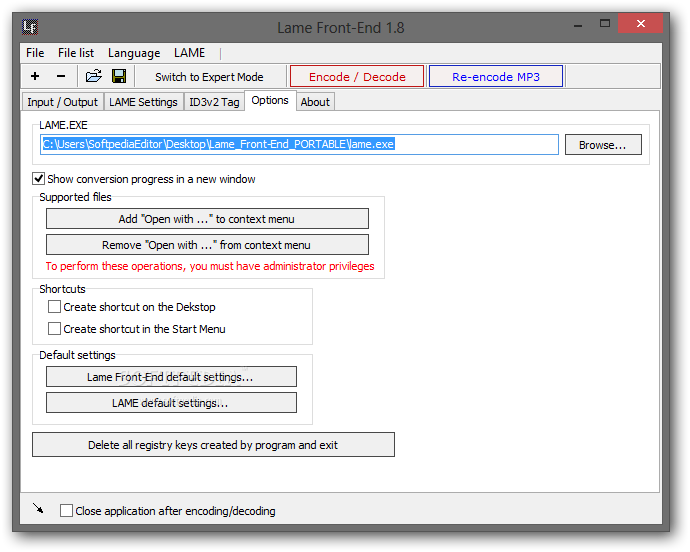This screenshot has width=690, height=552.
Task: Select the Options tab
Action: 270,100
